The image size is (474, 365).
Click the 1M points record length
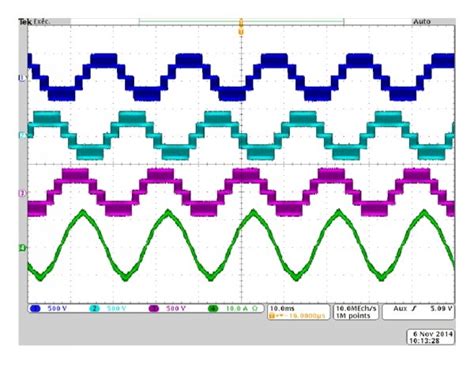353,315
